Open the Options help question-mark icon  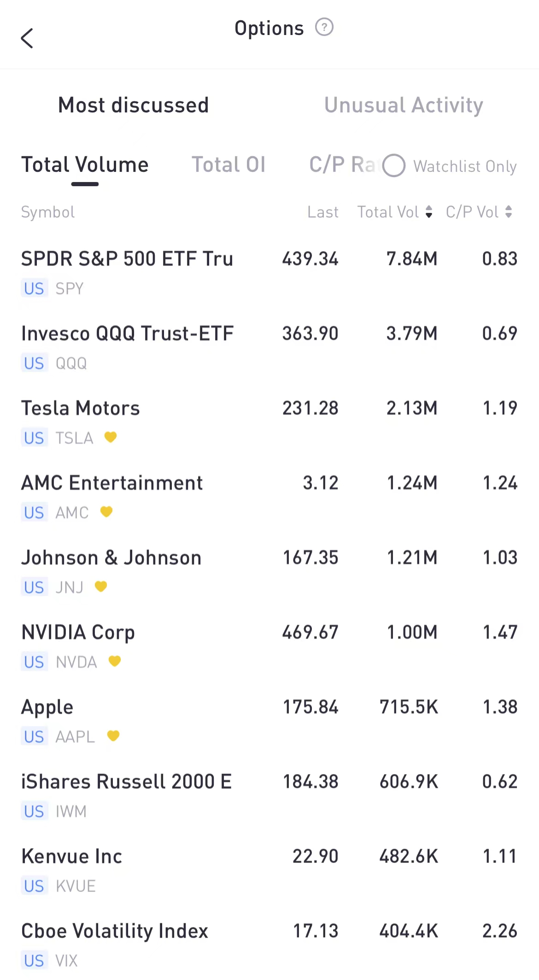click(324, 27)
